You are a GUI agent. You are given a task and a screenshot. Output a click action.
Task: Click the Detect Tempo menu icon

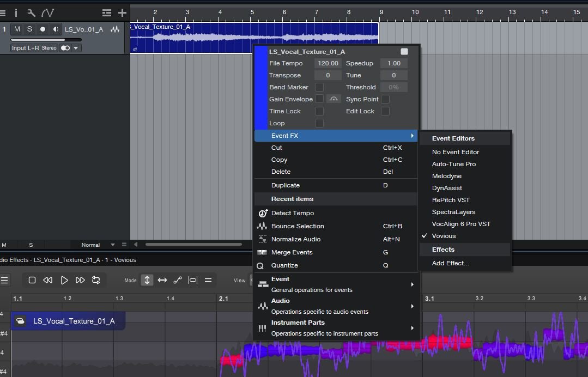pyautogui.click(x=263, y=213)
